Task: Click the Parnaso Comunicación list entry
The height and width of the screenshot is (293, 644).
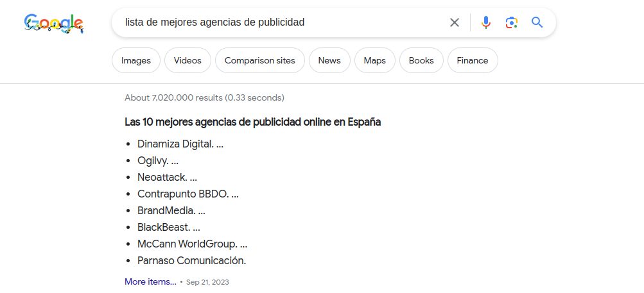Action: click(191, 260)
